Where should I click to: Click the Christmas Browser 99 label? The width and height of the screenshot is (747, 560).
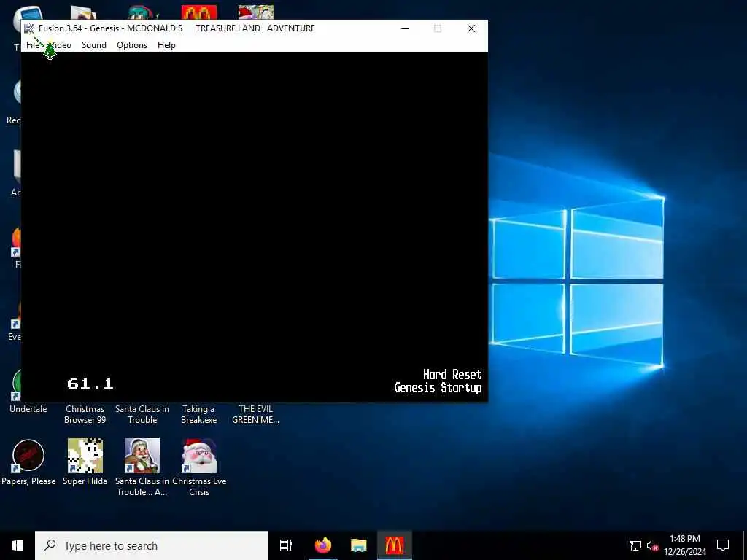(x=85, y=414)
